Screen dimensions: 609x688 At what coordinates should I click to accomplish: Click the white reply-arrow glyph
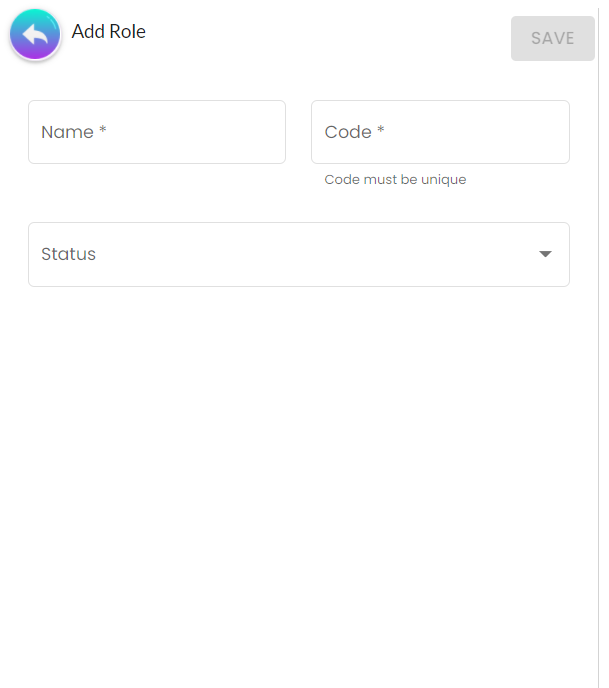pyautogui.click(x=35, y=36)
